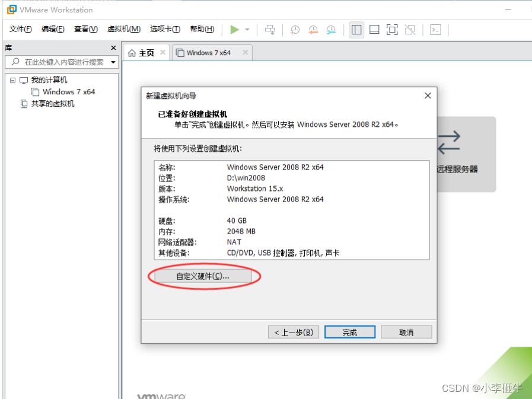Open the library search dropdown arrow
The width and height of the screenshot is (532, 399).
pyautogui.click(x=113, y=62)
